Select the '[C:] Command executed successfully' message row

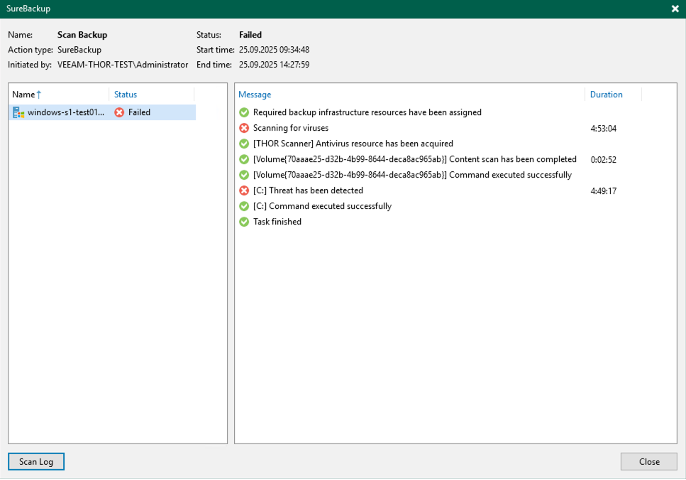point(322,206)
